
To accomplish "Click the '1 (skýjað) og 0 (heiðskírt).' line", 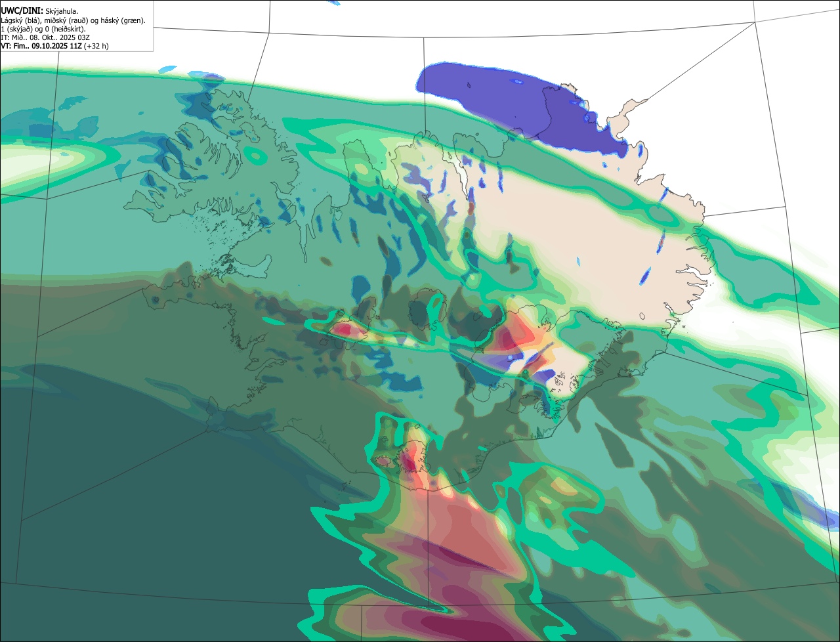I will (x=43, y=29).
